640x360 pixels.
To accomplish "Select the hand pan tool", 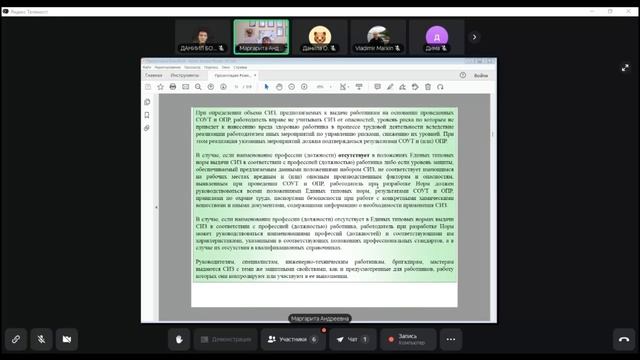I will tap(279, 87).
